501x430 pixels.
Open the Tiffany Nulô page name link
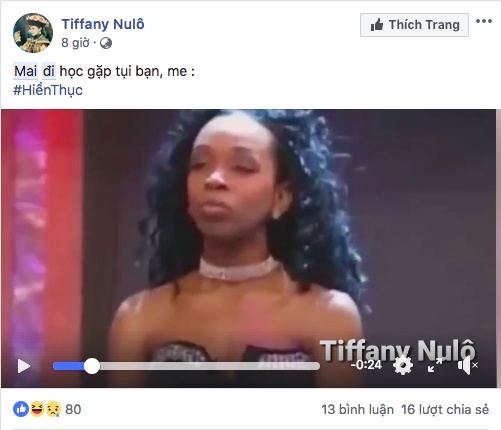point(103,24)
